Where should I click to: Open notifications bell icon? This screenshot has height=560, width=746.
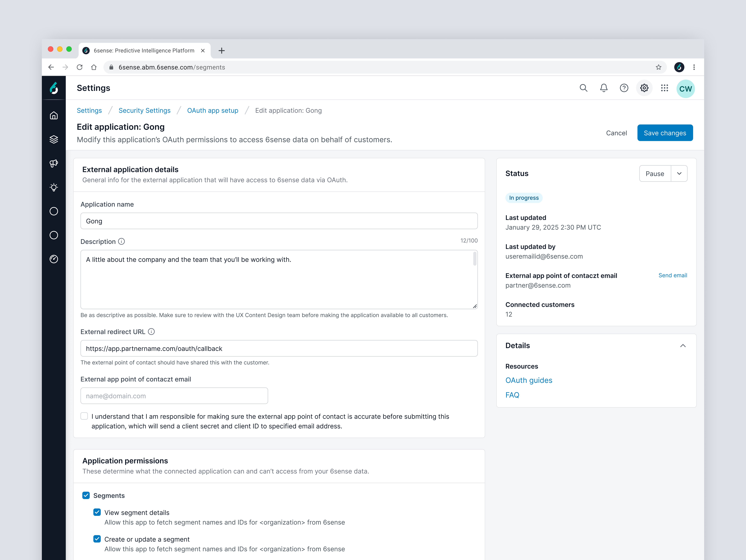pyautogui.click(x=604, y=88)
